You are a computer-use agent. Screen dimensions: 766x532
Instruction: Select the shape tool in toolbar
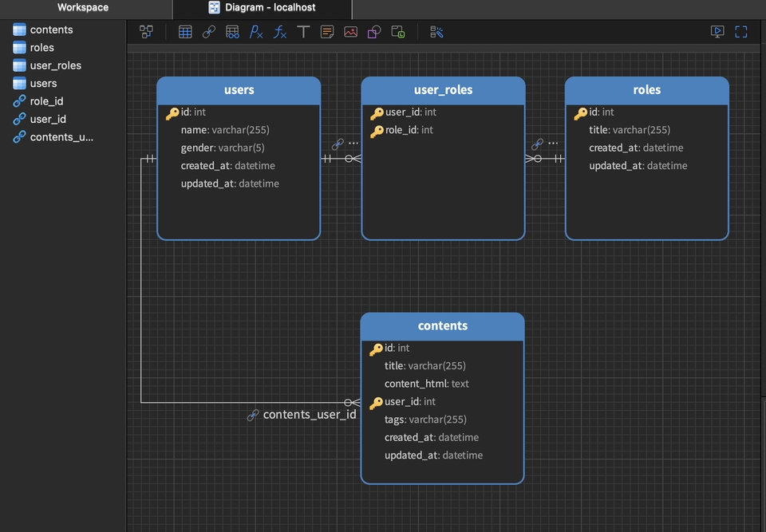pyautogui.click(x=373, y=32)
